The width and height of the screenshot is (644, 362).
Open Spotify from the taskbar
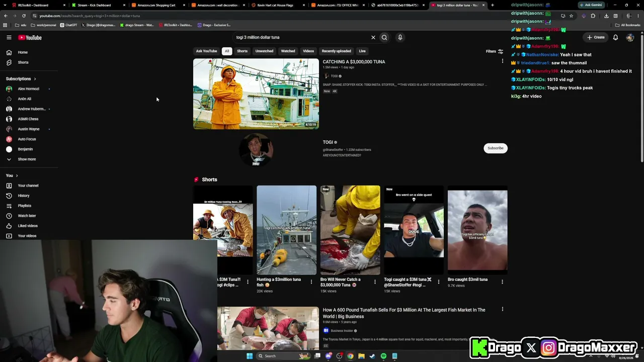[x=383, y=356]
